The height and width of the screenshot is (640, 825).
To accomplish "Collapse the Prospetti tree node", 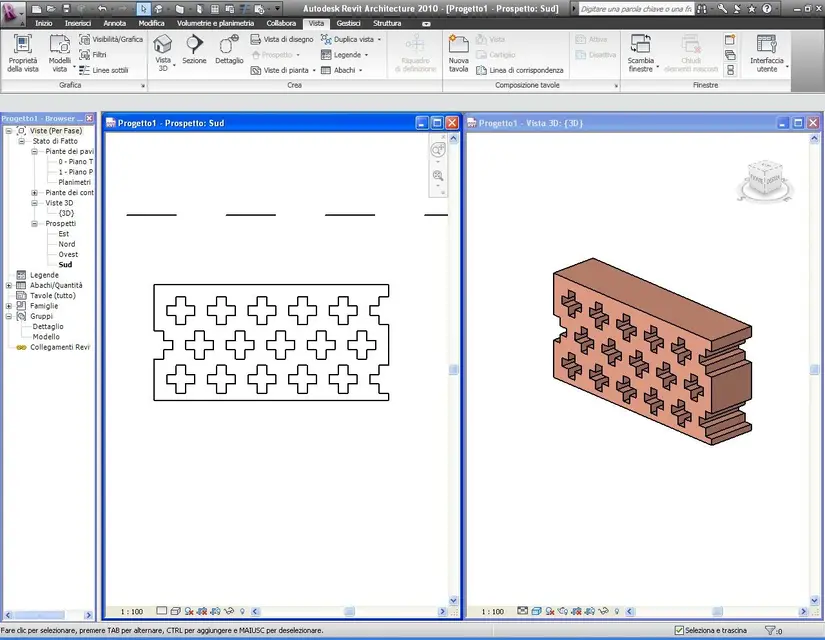I will pos(34,224).
